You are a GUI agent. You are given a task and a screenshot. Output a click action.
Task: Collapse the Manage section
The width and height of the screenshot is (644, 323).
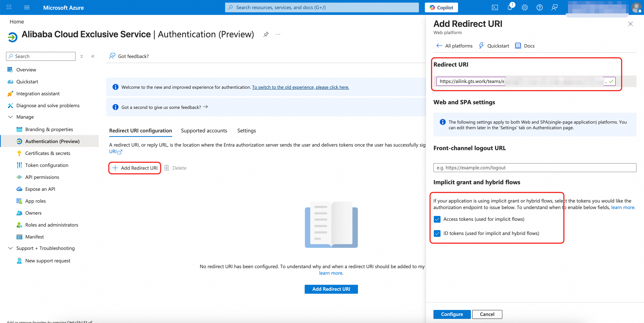(x=10, y=117)
